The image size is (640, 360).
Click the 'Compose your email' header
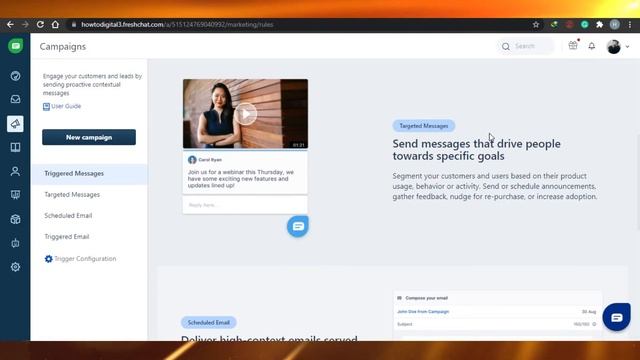(427, 298)
